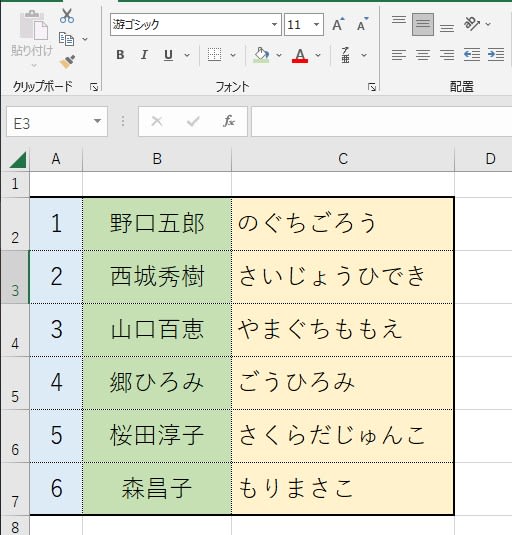
Task: Apply the cell Borders icon
Action: click(x=215, y=55)
